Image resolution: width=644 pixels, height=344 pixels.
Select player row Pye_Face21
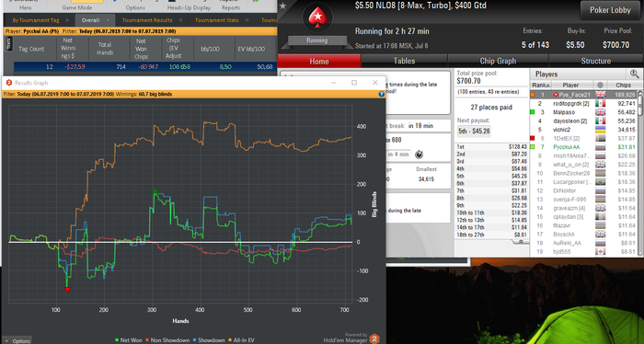(583, 95)
